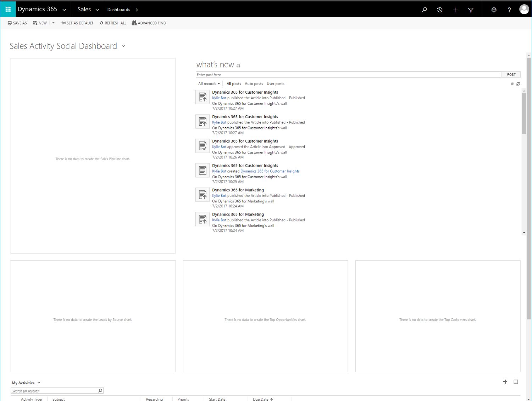The height and width of the screenshot is (401, 532).
Task: Click the quick create plus icon in the top bar
Action: (x=455, y=10)
